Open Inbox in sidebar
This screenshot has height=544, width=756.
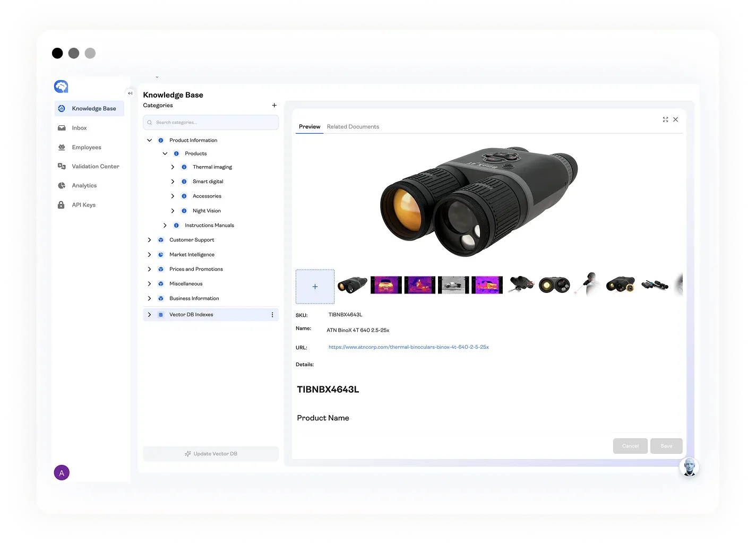(x=79, y=128)
